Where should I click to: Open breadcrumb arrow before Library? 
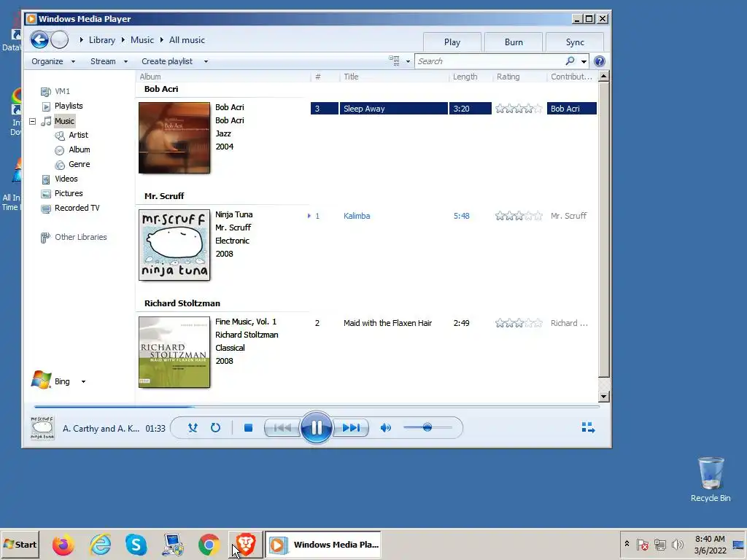tap(82, 40)
